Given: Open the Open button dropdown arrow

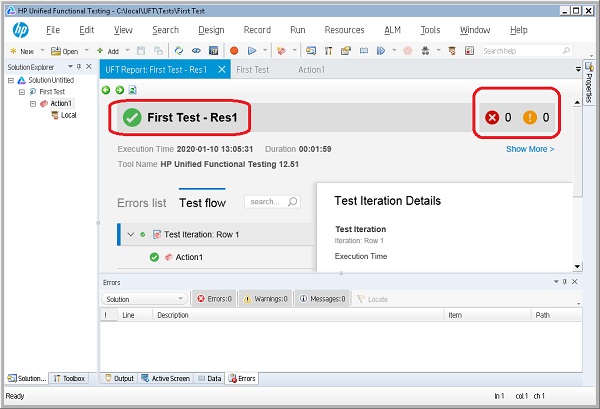Looking at the screenshot, I should 86,51.
